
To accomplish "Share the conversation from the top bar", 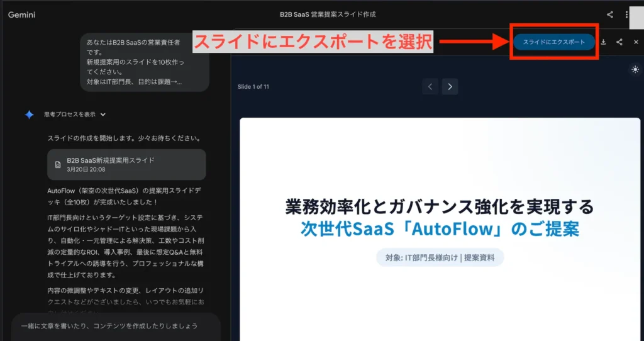I will click(x=609, y=14).
